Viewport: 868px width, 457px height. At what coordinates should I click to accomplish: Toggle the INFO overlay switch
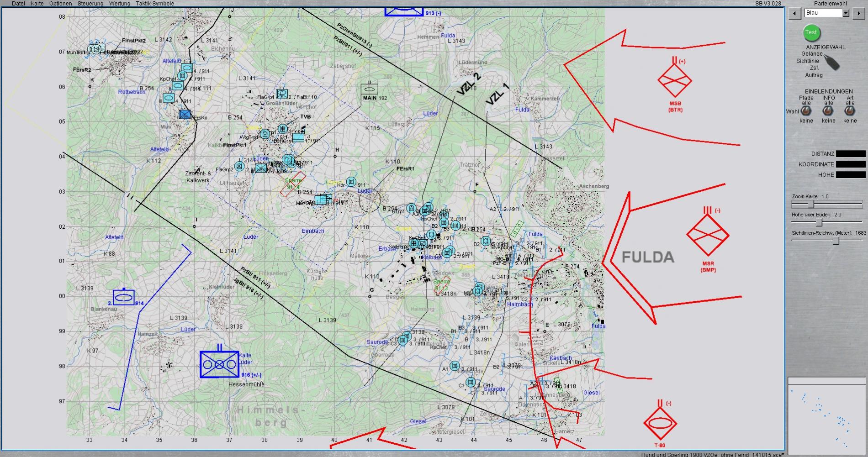828,111
